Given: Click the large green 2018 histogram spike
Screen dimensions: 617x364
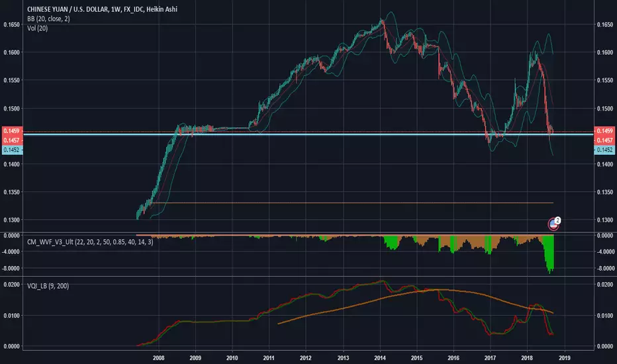Looking at the screenshot, I should point(549,253).
